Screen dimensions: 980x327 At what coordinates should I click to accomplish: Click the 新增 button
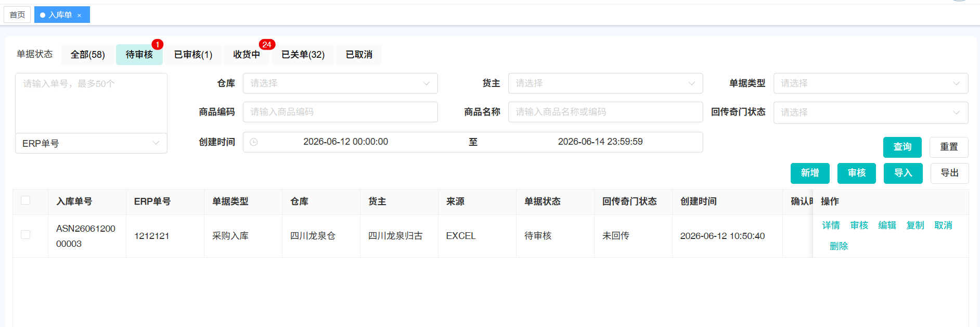pyautogui.click(x=810, y=173)
